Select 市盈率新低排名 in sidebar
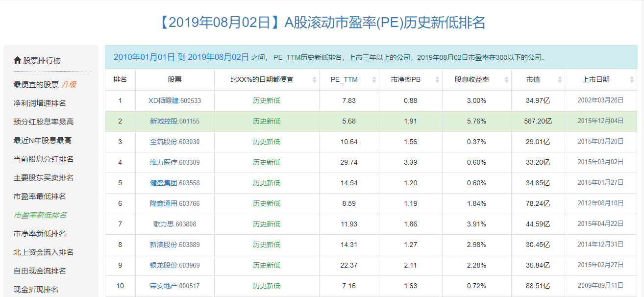Screen dimensions: 644x297 click(40, 215)
